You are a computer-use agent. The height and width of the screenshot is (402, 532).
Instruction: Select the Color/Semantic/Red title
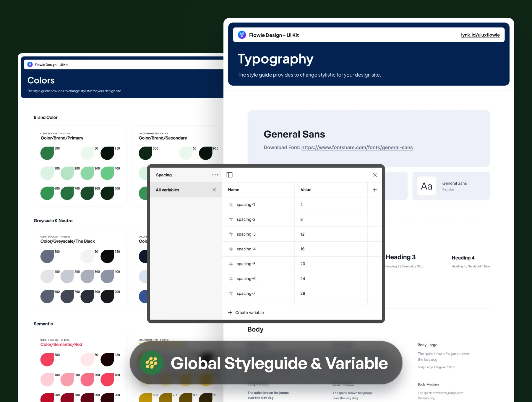pos(61,344)
